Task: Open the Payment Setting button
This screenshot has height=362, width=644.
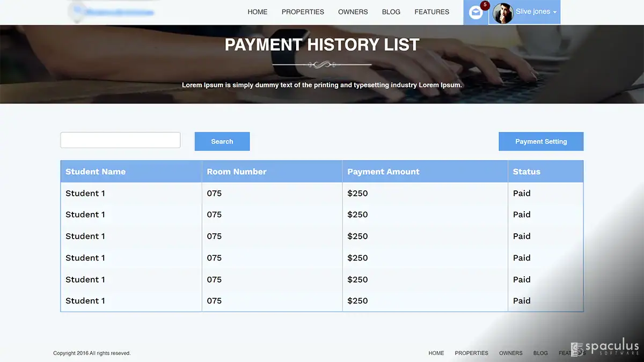Action: pyautogui.click(x=541, y=142)
